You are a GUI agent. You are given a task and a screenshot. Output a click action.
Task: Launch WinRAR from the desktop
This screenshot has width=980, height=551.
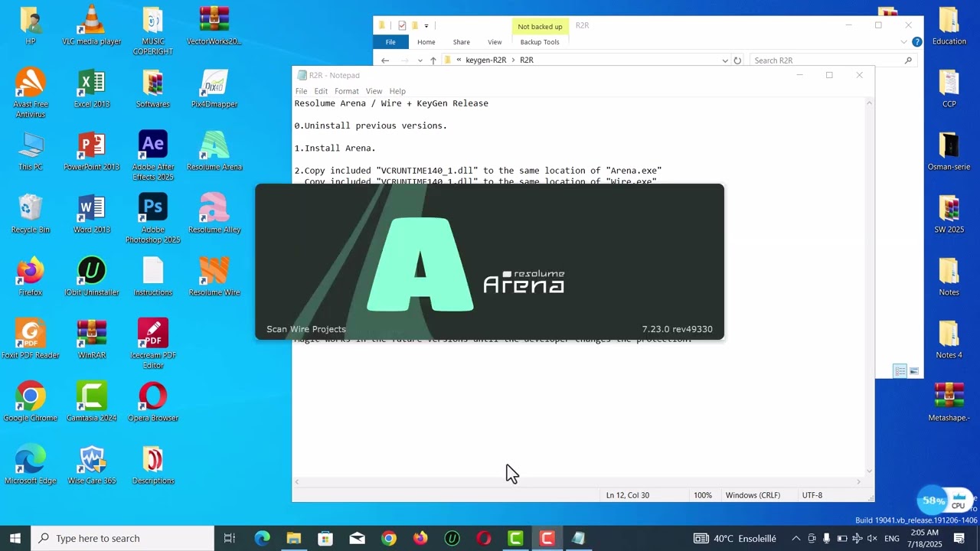pyautogui.click(x=92, y=340)
